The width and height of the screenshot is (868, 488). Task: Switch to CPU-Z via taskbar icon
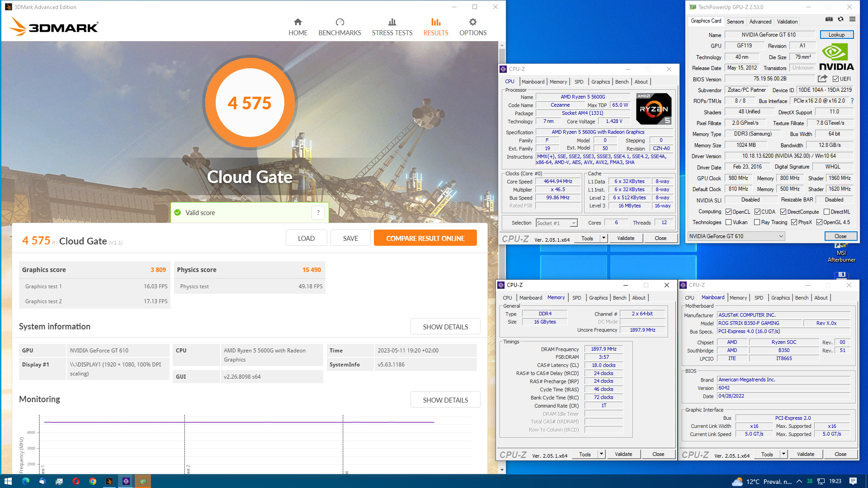click(x=126, y=481)
